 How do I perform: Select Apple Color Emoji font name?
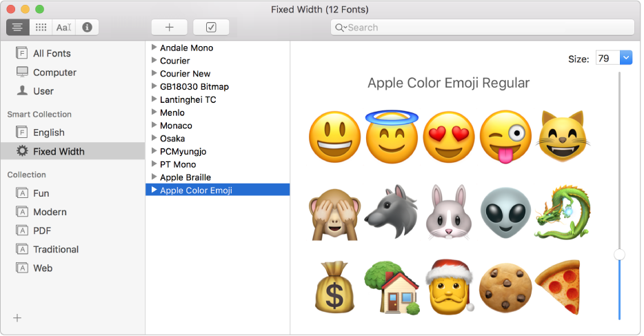click(196, 190)
